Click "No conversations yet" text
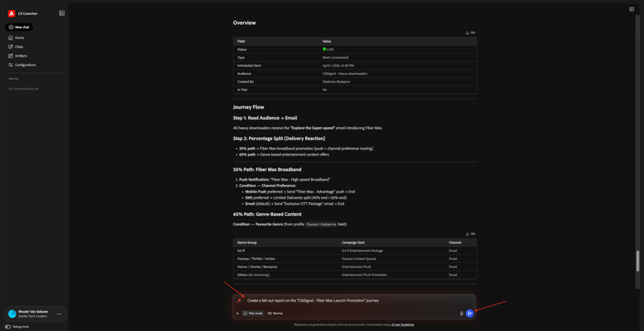Viewport: 644px width, 331px height. [24, 89]
